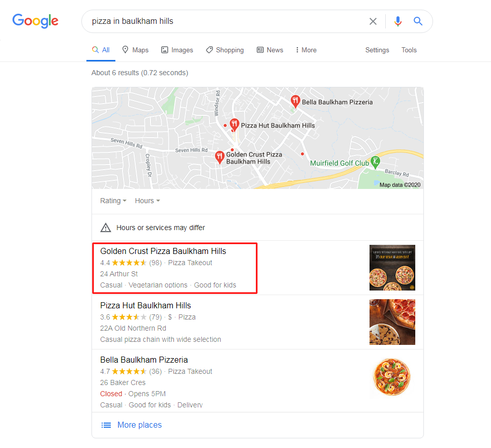This screenshot has width=491, height=448.
Task: Open the More places link
Action: 139,425
